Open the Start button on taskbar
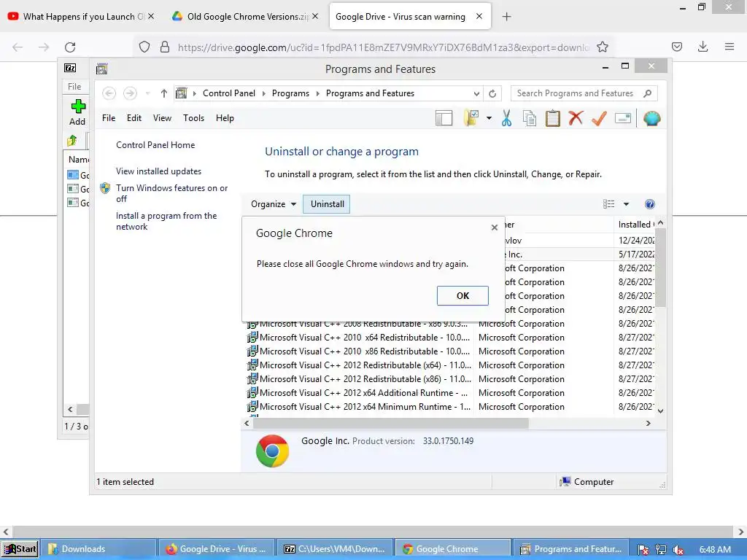Viewport: 747px width, 560px height. (x=20, y=549)
